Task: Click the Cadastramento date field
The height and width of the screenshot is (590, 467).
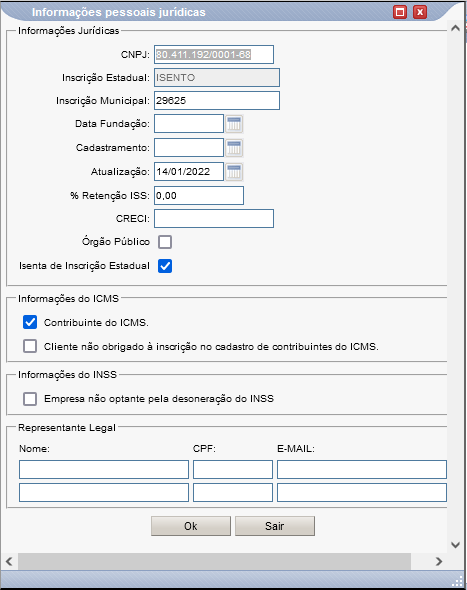Action: point(189,148)
